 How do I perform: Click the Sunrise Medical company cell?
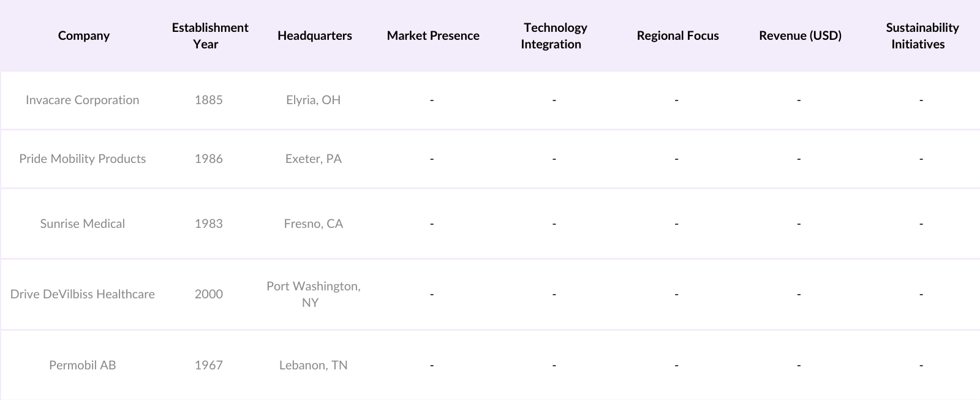[x=83, y=224]
